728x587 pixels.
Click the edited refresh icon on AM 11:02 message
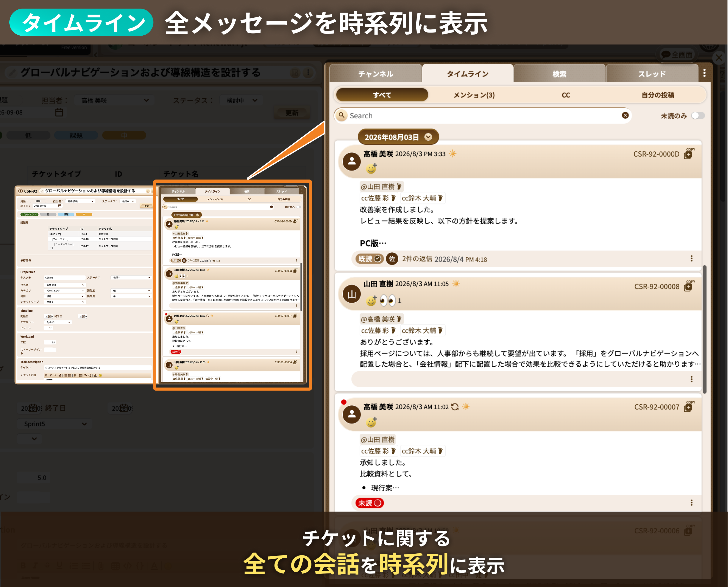click(x=455, y=407)
